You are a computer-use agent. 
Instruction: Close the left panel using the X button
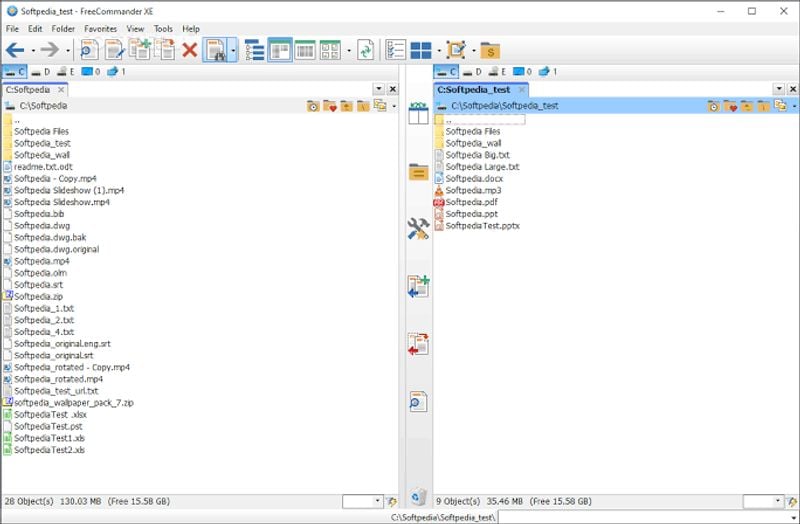[x=392, y=89]
